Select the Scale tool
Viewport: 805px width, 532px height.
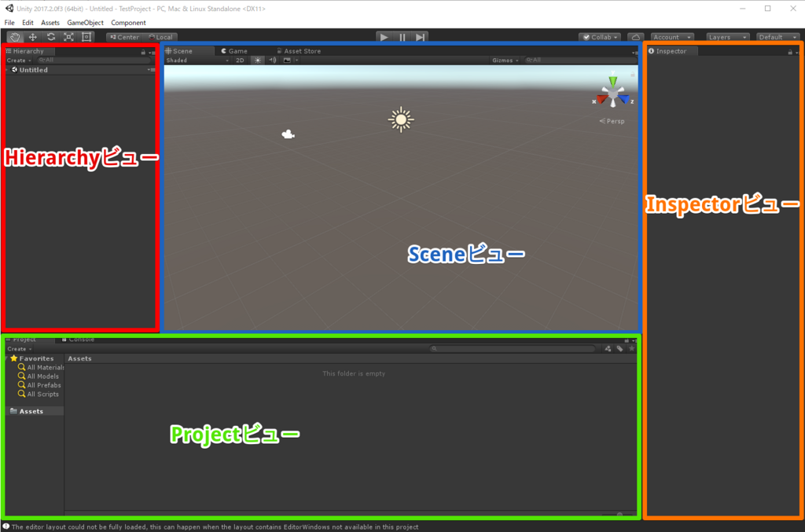click(69, 37)
